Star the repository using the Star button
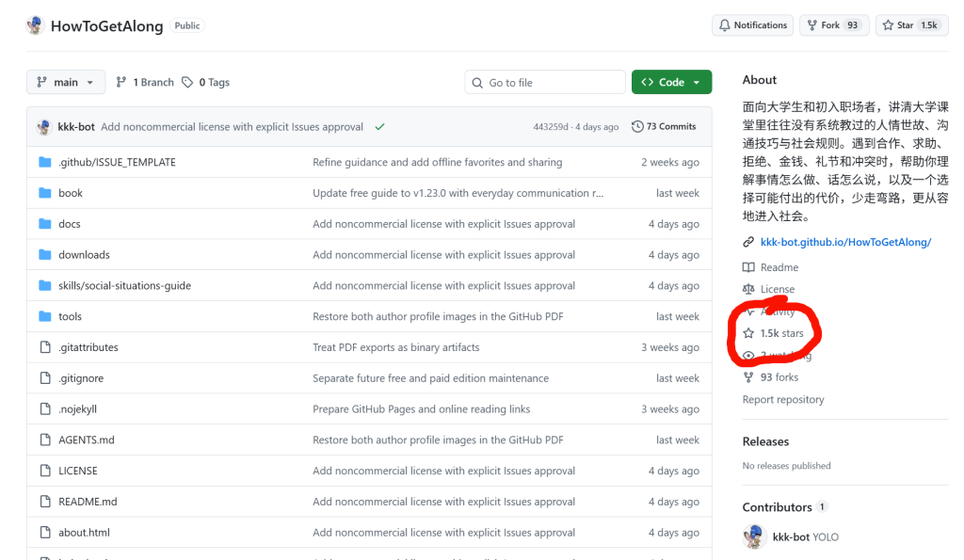 click(911, 25)
